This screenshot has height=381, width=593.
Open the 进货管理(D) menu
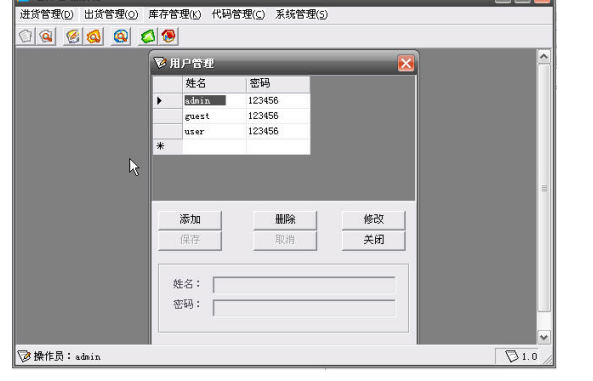(x=47, y=15)
